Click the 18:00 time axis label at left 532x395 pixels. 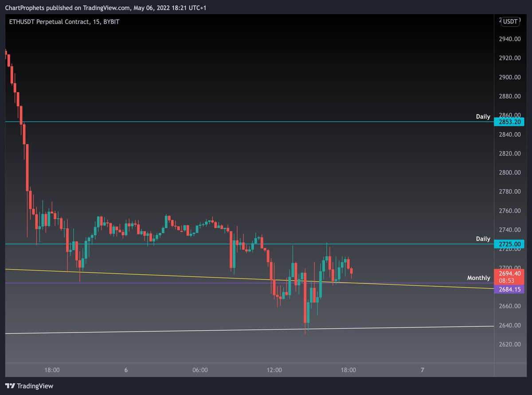(52, 370)
